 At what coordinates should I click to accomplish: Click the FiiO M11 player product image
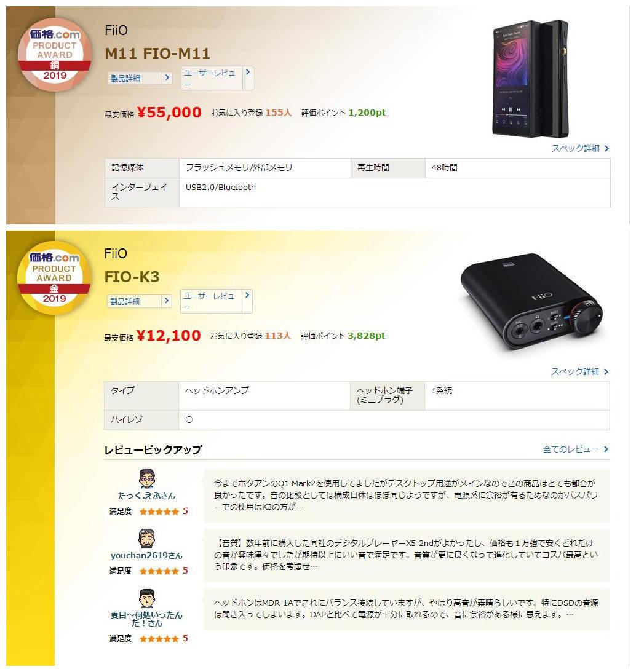pos(531,79)
